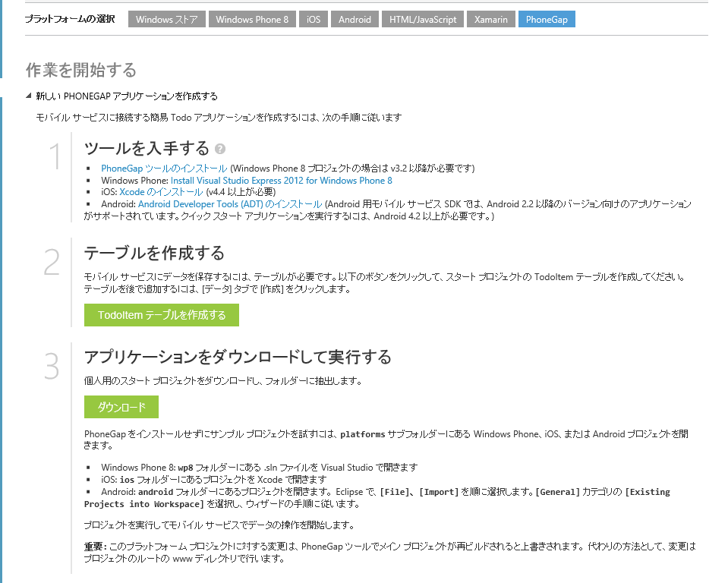Click the green ダウンロード button
728x583 pixels.
click(121, 407)
